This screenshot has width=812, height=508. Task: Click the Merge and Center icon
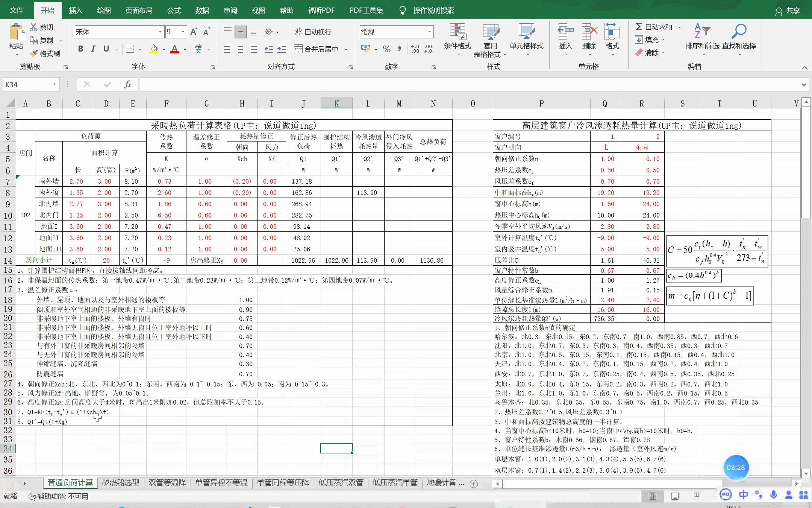pyautogui.click(x=298, y=49)
